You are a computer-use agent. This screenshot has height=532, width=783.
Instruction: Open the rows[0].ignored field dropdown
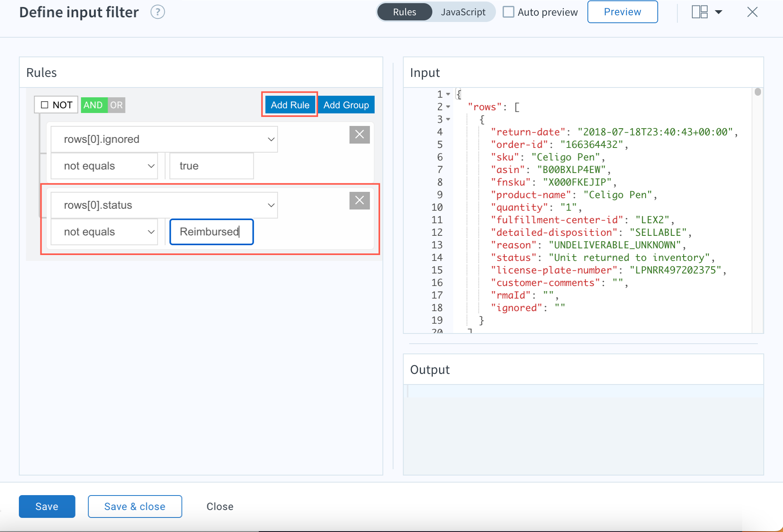164,139
